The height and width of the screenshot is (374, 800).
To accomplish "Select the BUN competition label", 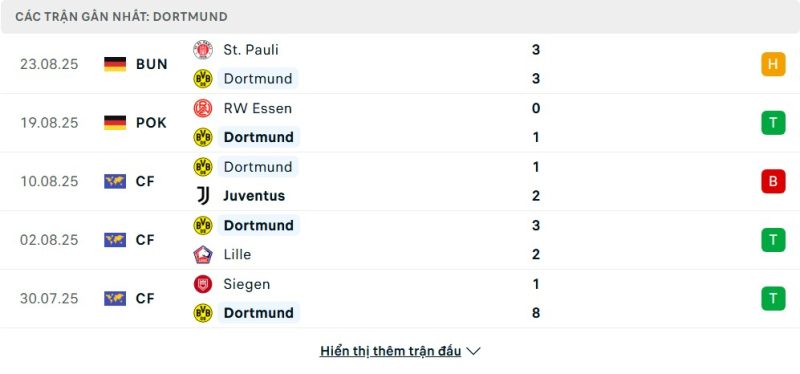I will click(x=152, y=64).
